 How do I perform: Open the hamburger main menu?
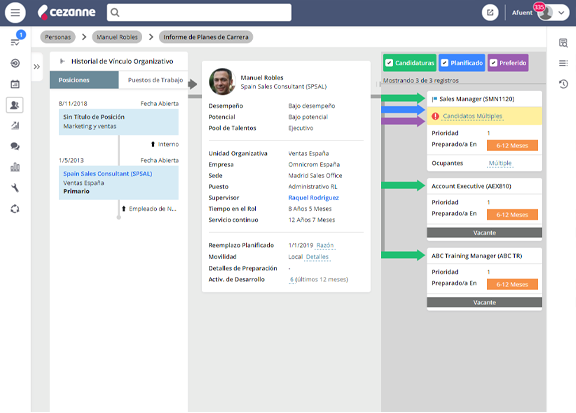coord(15,12)
